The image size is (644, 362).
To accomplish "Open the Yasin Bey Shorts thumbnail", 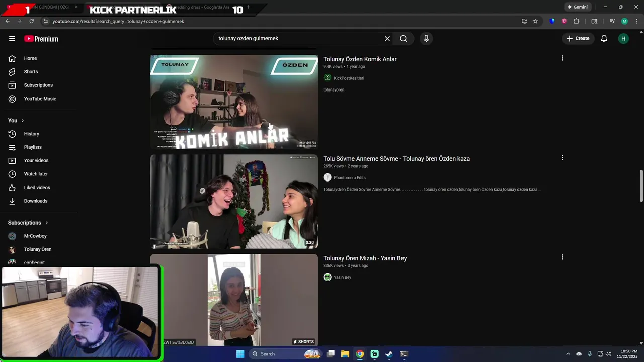I will [234, 300].
